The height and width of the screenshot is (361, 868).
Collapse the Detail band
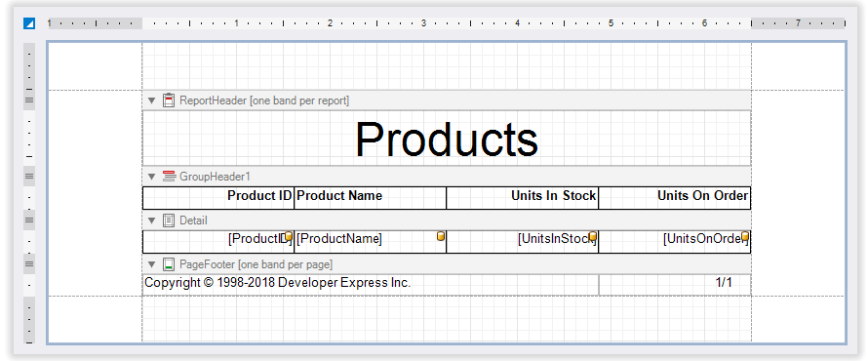click(152, 221)
